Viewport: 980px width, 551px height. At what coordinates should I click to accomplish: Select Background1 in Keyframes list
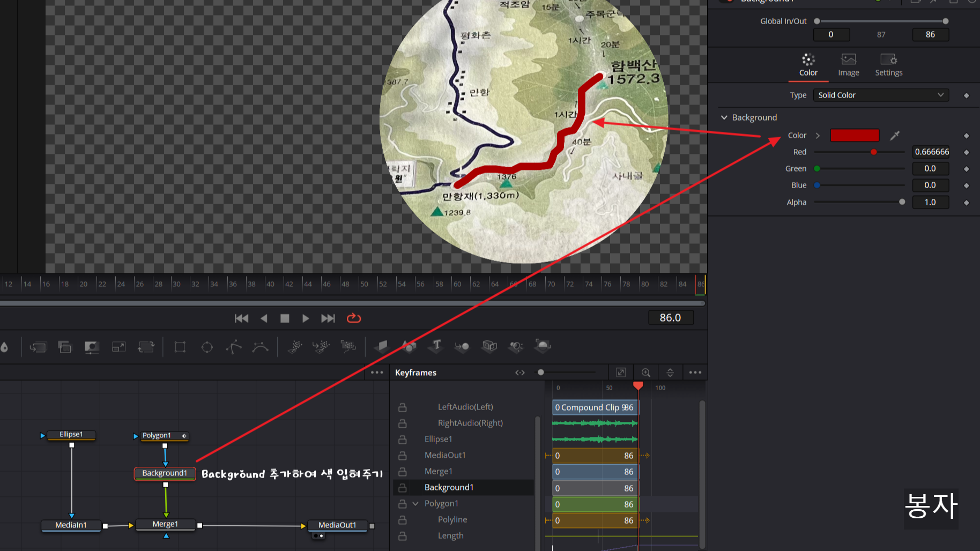point(449,488)
